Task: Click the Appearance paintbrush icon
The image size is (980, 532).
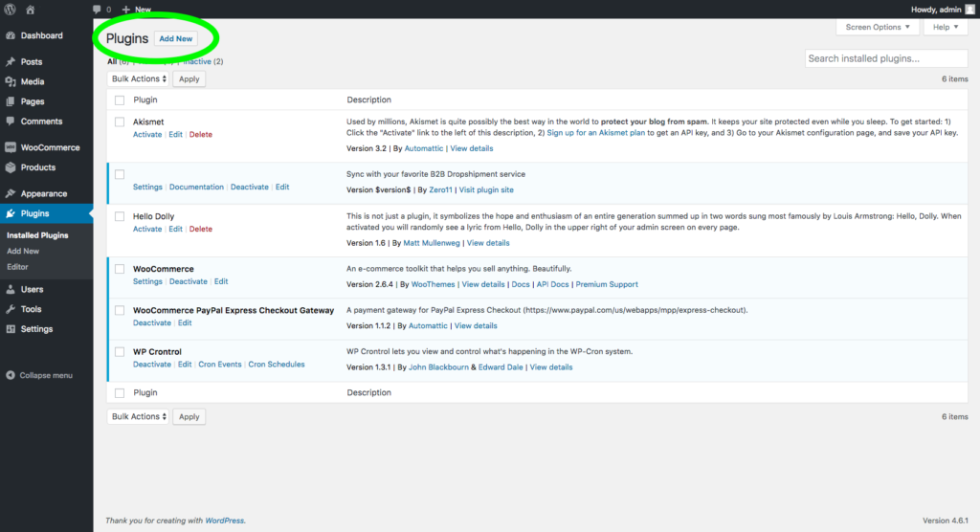Action: pyautogui.click(x=11, y=194)
